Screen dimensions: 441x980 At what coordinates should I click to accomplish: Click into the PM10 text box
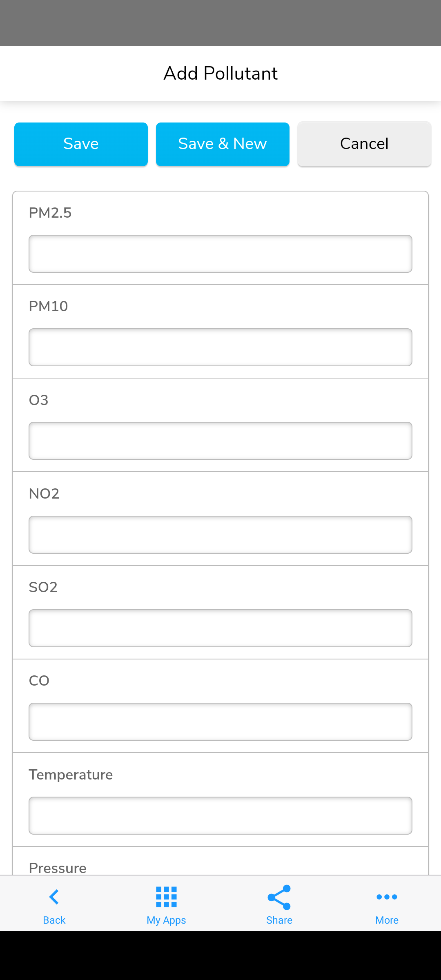pos(220,347)
